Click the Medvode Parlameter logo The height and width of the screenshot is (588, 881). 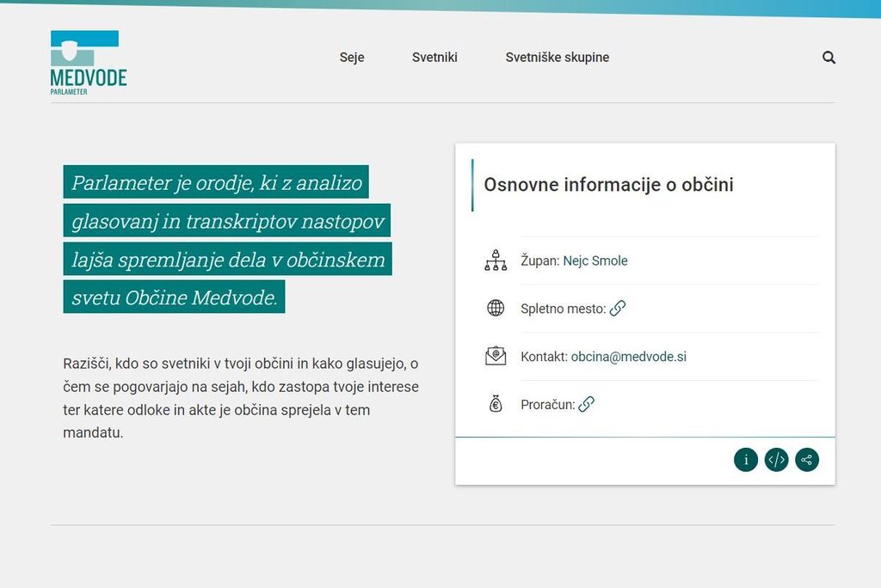(88, 62)
